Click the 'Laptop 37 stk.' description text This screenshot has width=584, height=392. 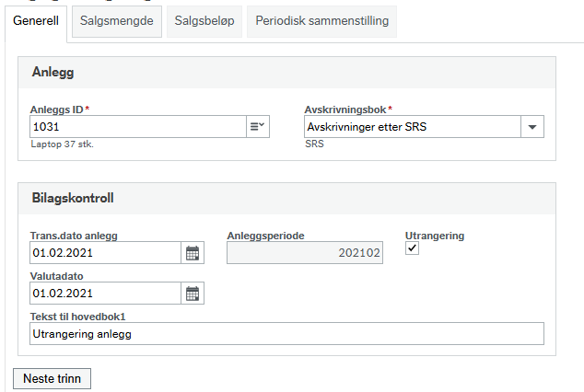coord(63,144)
